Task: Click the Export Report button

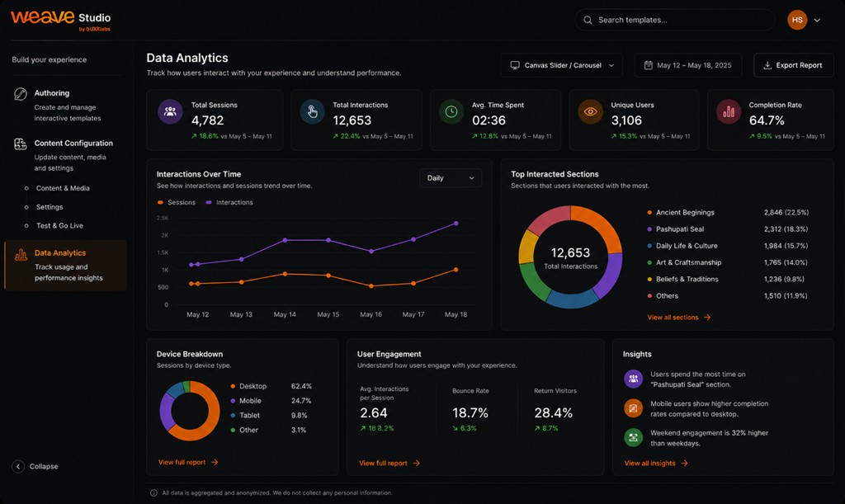Action: 793,65
